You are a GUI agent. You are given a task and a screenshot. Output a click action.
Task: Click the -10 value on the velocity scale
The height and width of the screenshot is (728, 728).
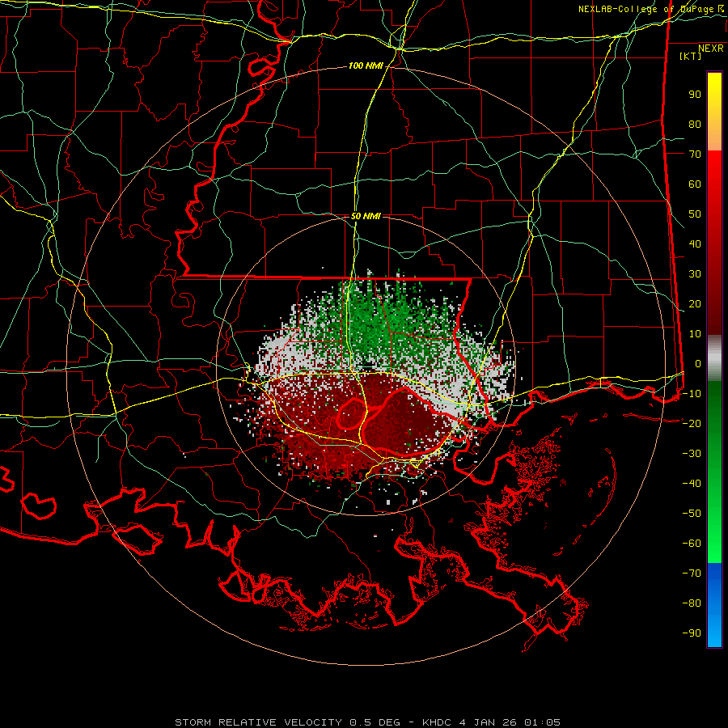pos(692,394)
